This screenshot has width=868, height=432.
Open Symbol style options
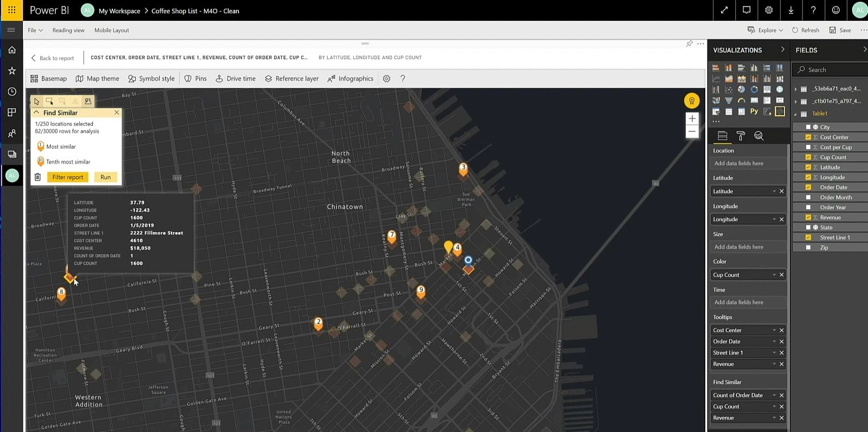[151, 79]
